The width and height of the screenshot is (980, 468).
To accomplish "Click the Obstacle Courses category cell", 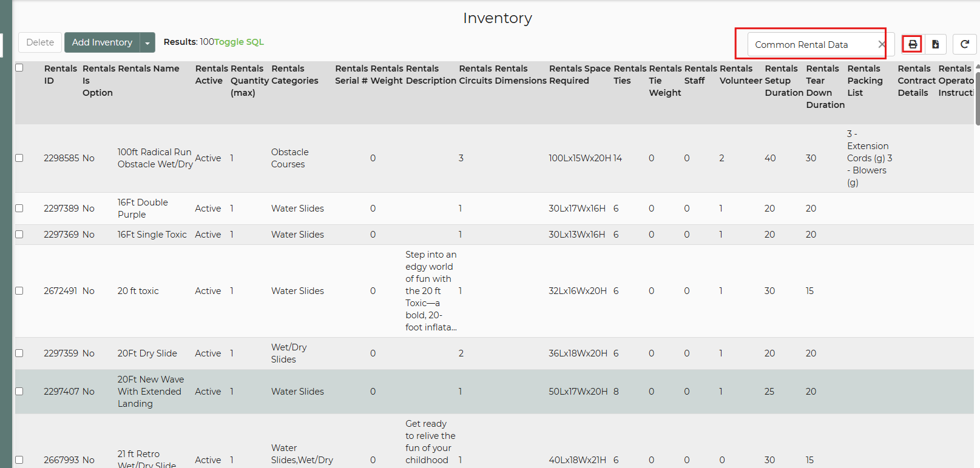I will pos(290,158).
